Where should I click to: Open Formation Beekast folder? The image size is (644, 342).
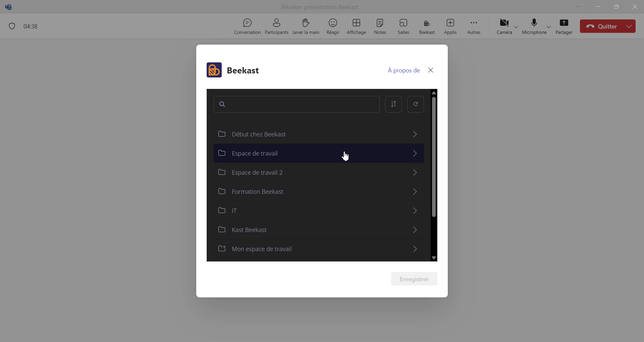click(319, 192)
